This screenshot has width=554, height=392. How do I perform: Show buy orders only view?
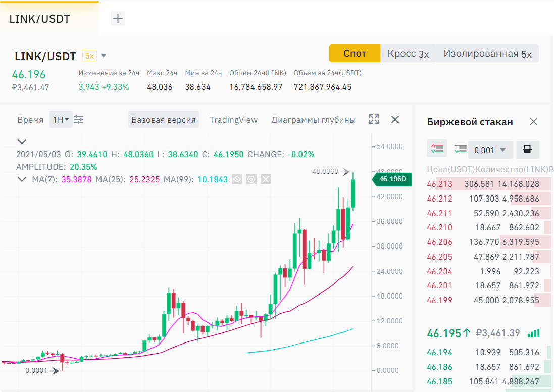click(x=460, y=149)
